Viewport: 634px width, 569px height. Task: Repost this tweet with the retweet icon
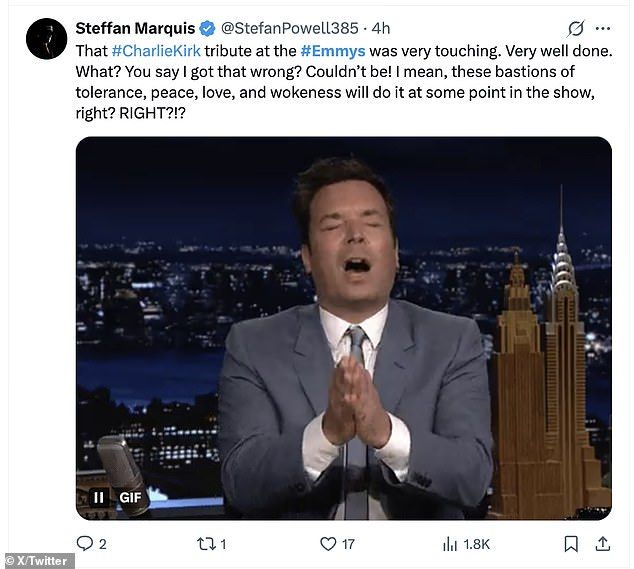(x=206, y=544)
